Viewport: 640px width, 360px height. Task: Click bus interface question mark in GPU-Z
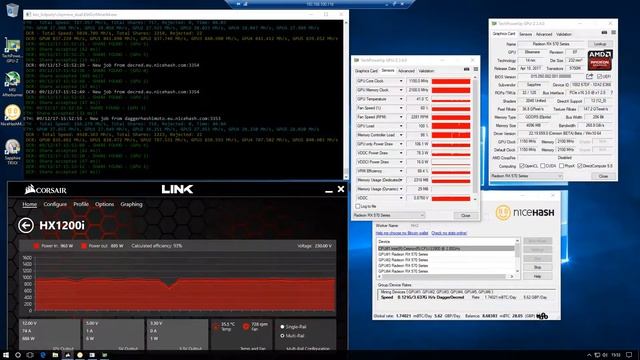click(611, 93)
